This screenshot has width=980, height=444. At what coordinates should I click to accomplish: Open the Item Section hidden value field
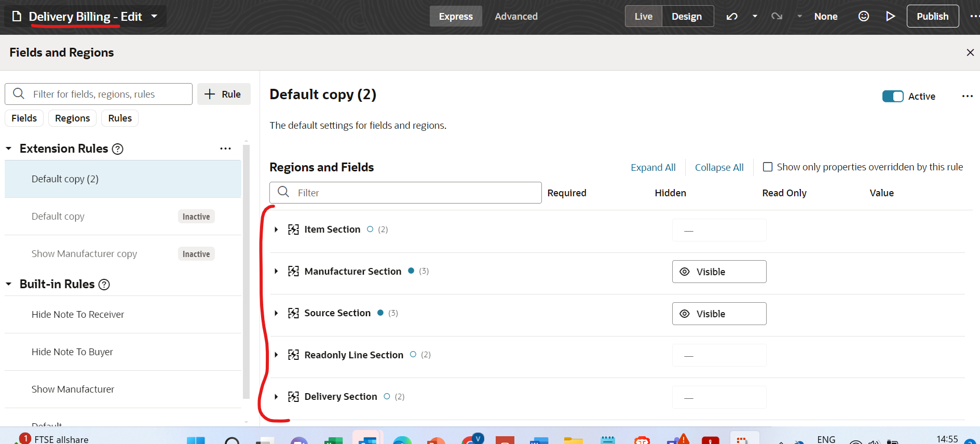719,230
